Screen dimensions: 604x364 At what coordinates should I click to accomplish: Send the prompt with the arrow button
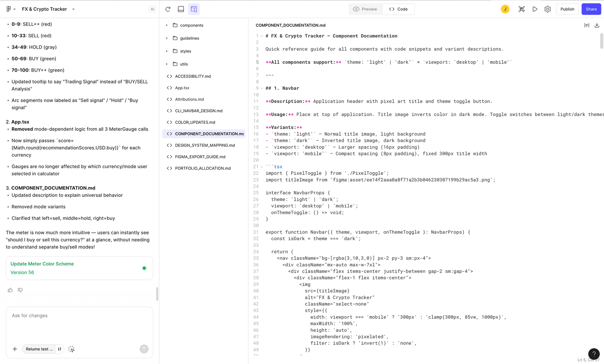(x=144, y=349)
